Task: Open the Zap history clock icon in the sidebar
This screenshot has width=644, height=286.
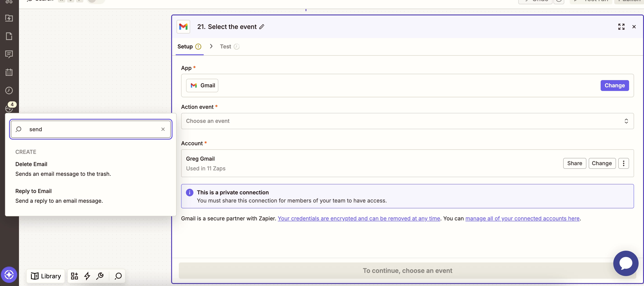Action: click(x=9, y=91)
